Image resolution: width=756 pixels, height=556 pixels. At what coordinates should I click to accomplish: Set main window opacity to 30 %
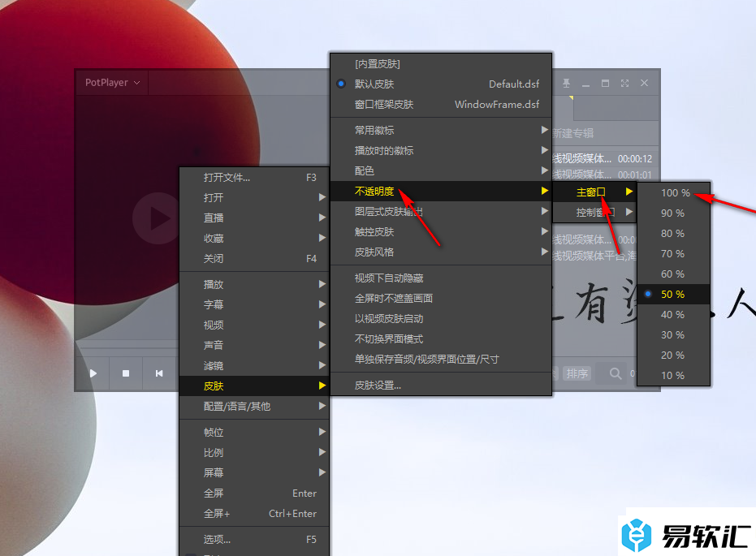coord(673,334)
